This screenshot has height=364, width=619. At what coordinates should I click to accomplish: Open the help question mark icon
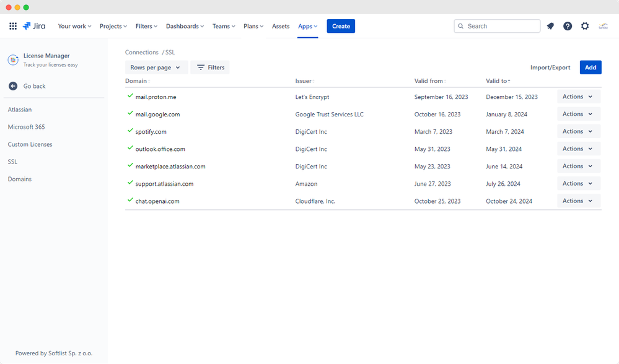coord(568,26)
